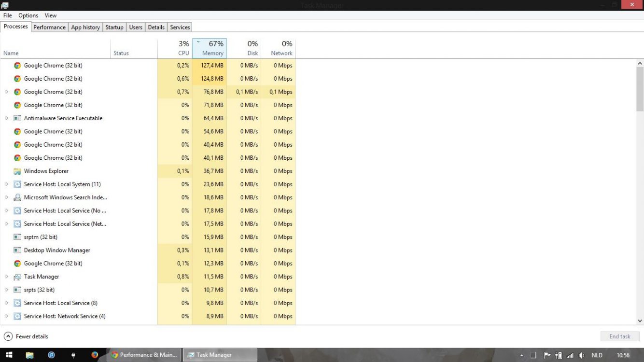644x362 pixels.
Task: Expand Service Host: Local Service (Net...) row
Action: 7,224
